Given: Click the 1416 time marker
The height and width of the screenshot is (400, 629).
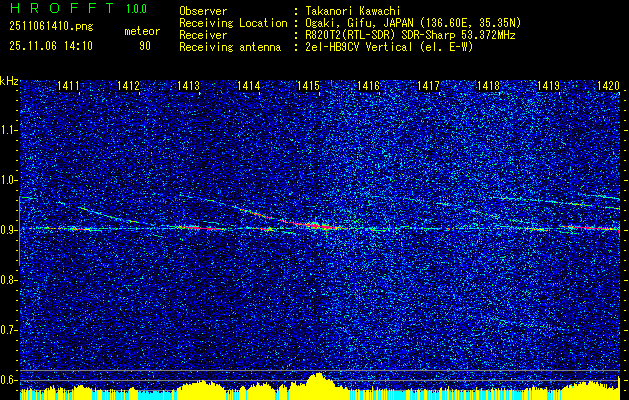Looking at the screenshot, I should [368, 85].
